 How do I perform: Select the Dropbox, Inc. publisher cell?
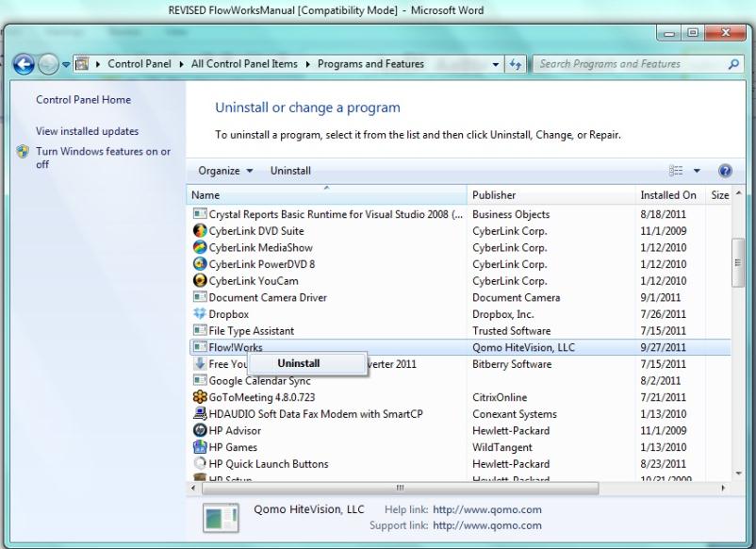[x=502, y=314]
